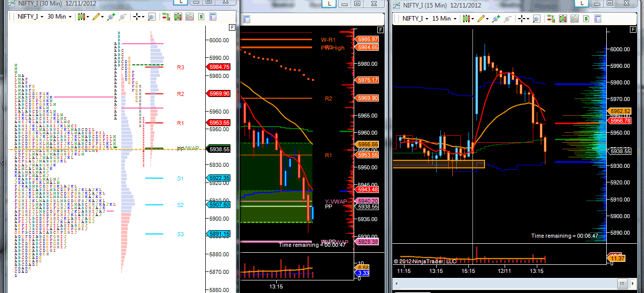This screenshot has width=644, height=293.
Task: Open Data Series icon in 30 Min window
Action: 178,17
